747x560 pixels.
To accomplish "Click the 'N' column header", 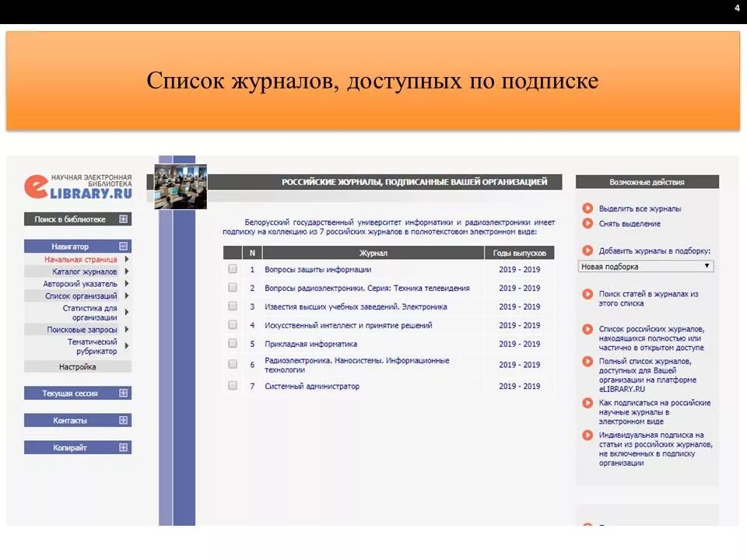I will pos(252,253).
